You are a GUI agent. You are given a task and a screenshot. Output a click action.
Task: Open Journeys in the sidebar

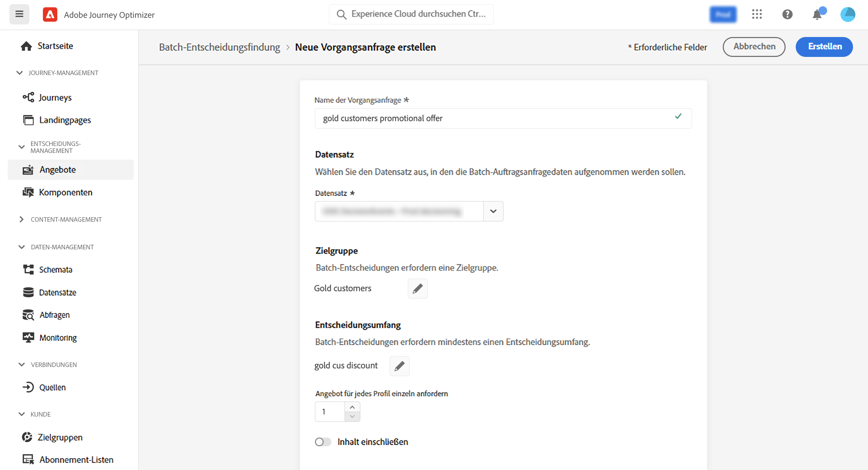55,97
